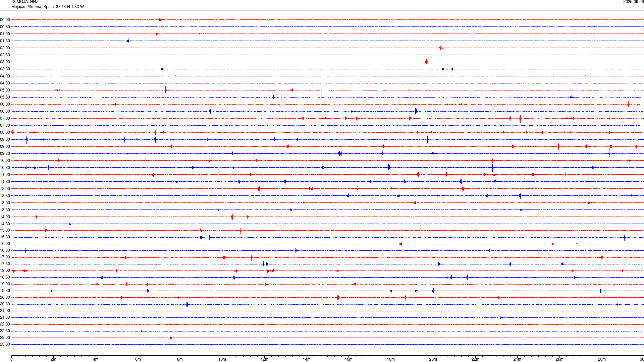Image resolution: width=644 pixels, height=362 pixels.
Task: Click the IG.MOJA..HNZ station label
Action: [x=25, y=2]
